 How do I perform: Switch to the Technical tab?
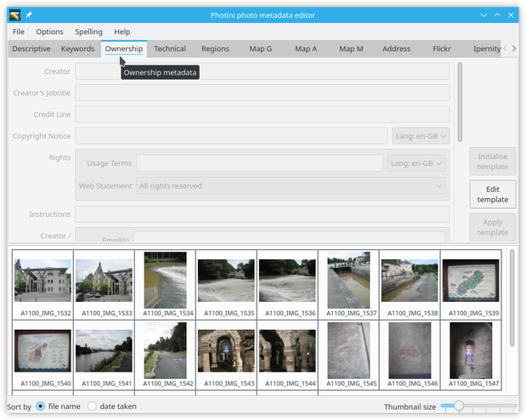(x=170, y=48)
